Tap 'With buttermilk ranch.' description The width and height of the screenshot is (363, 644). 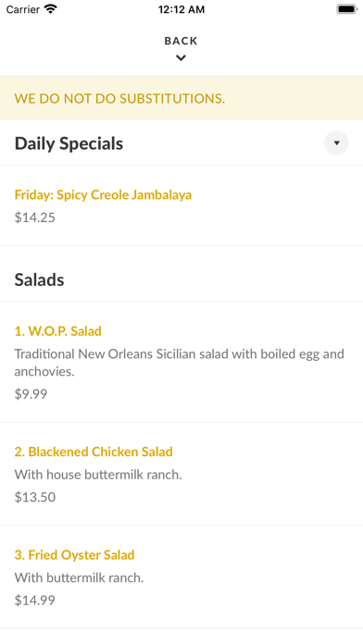click(x=79, y=577)
